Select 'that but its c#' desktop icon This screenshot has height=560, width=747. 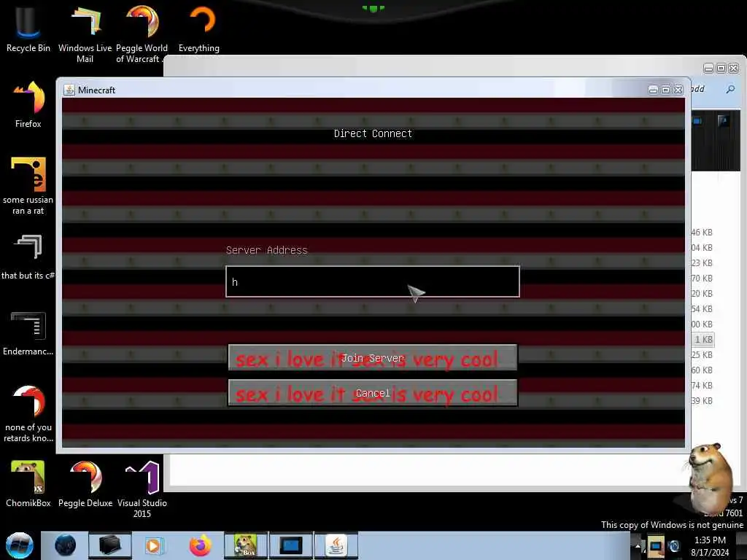pos(28,256)
